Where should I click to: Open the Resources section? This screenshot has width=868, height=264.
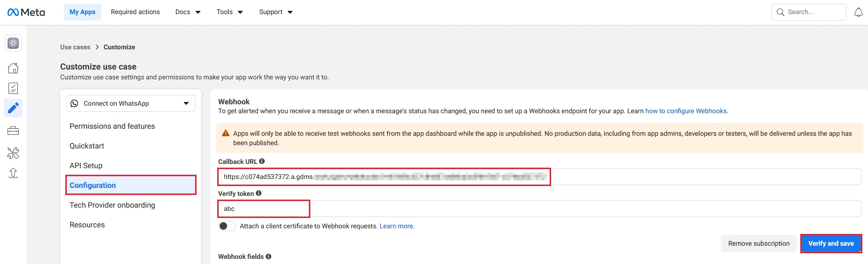click(x=87, y=225)
